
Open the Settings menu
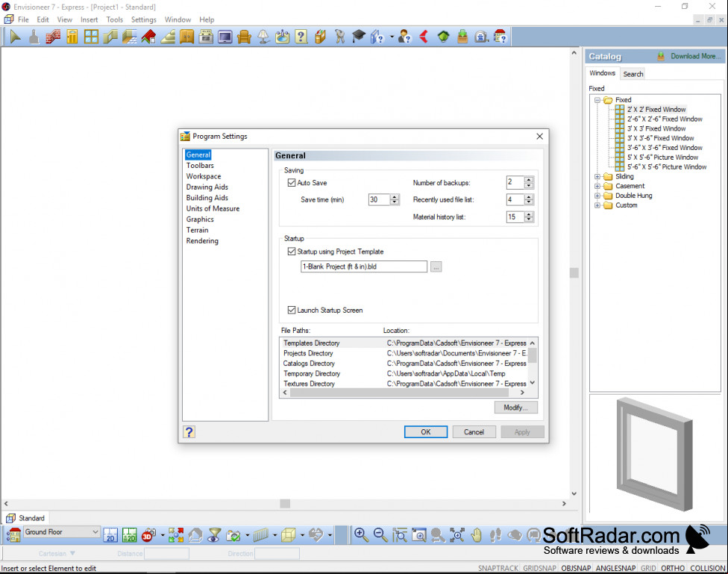tap(143, 19)
